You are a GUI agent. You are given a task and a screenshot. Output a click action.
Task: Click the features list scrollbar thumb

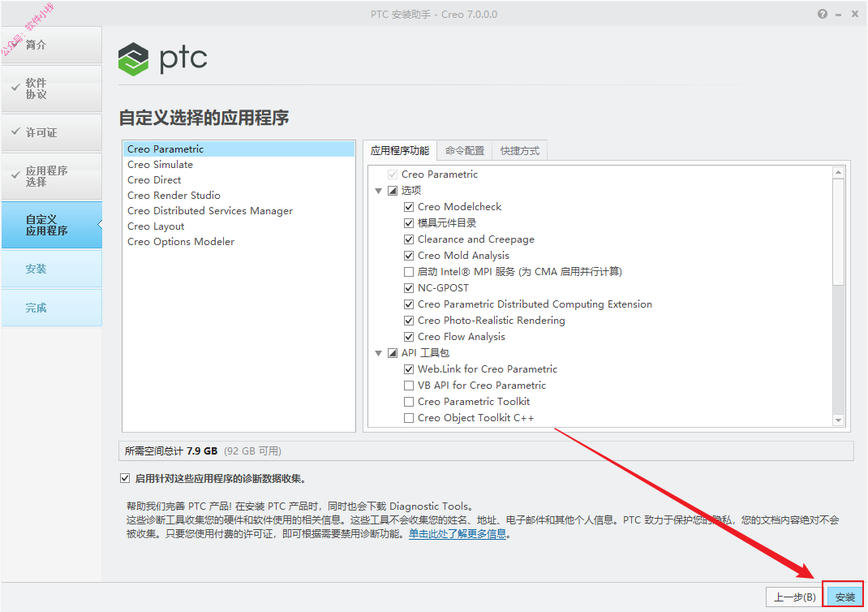(x=838, y=231)
